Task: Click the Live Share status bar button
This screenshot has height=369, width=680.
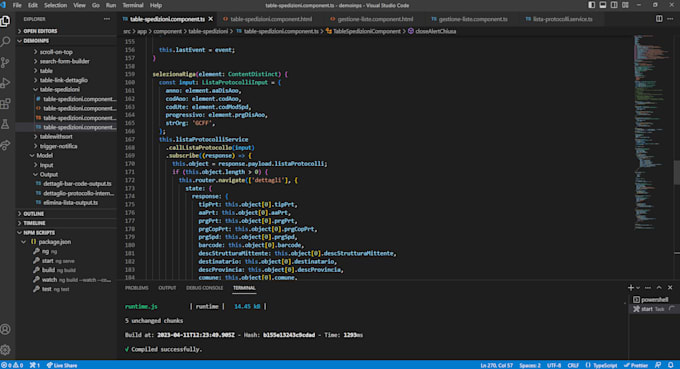Action: (x=62, y=365)
